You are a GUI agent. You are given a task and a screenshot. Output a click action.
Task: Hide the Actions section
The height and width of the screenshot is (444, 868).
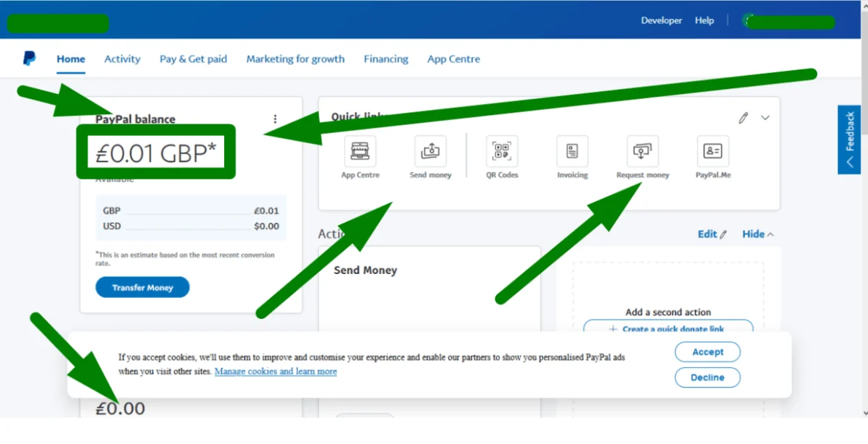(x=757, y=234)
